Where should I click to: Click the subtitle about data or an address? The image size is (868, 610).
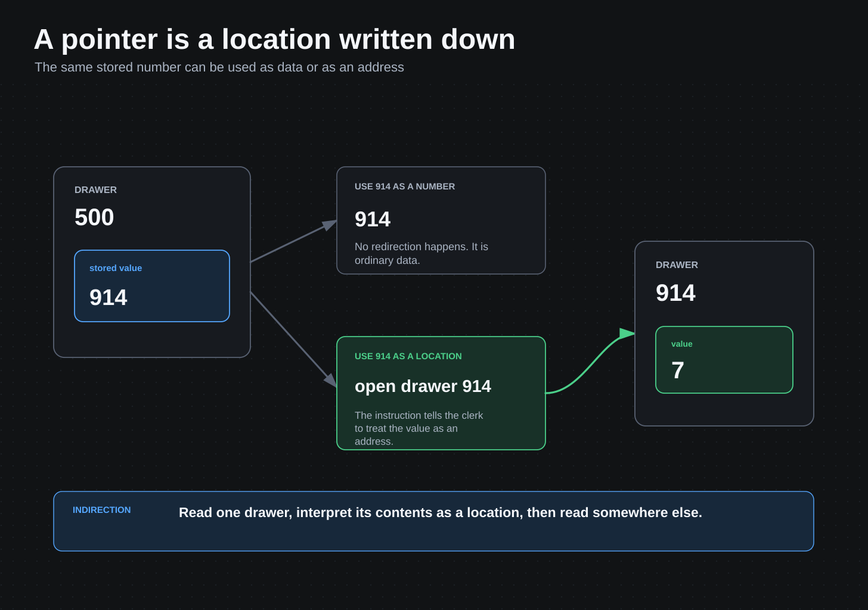219,67
